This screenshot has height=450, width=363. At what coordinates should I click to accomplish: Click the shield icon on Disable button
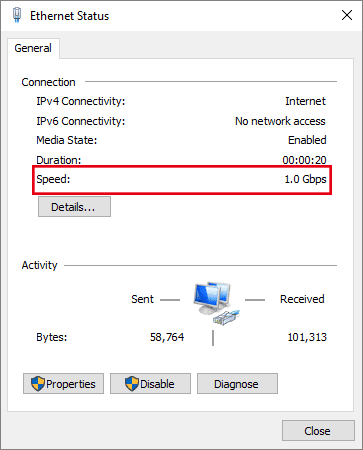[132, 384]
